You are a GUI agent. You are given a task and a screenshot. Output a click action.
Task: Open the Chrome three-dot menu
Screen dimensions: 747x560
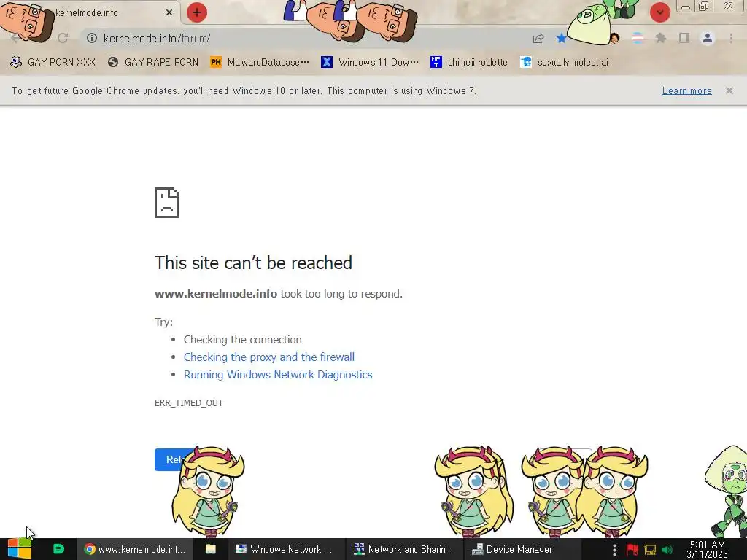coord(731,38)
